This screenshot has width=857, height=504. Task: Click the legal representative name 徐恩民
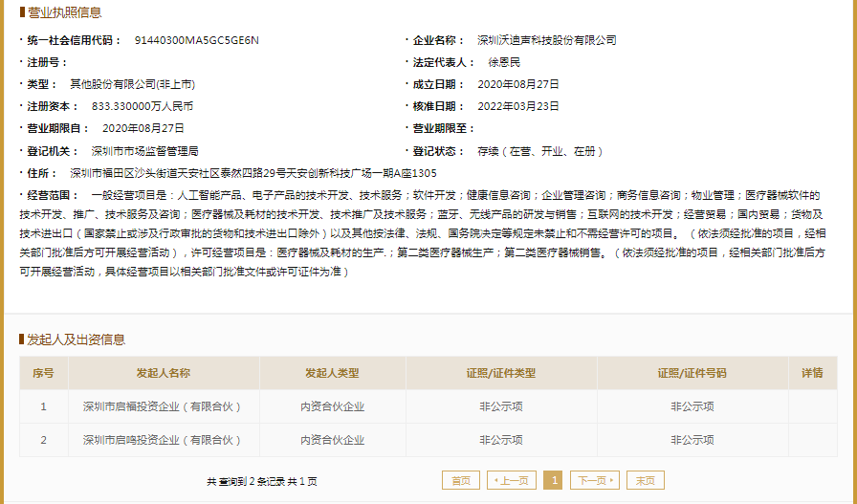tap(504, 62)
